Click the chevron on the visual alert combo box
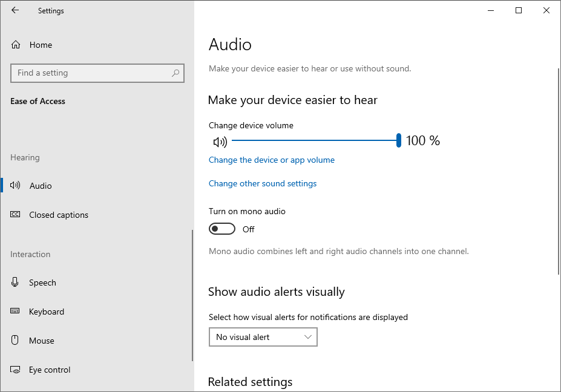Screen dimensions: 561x392 pyautogui.click(x=307, y=337)
